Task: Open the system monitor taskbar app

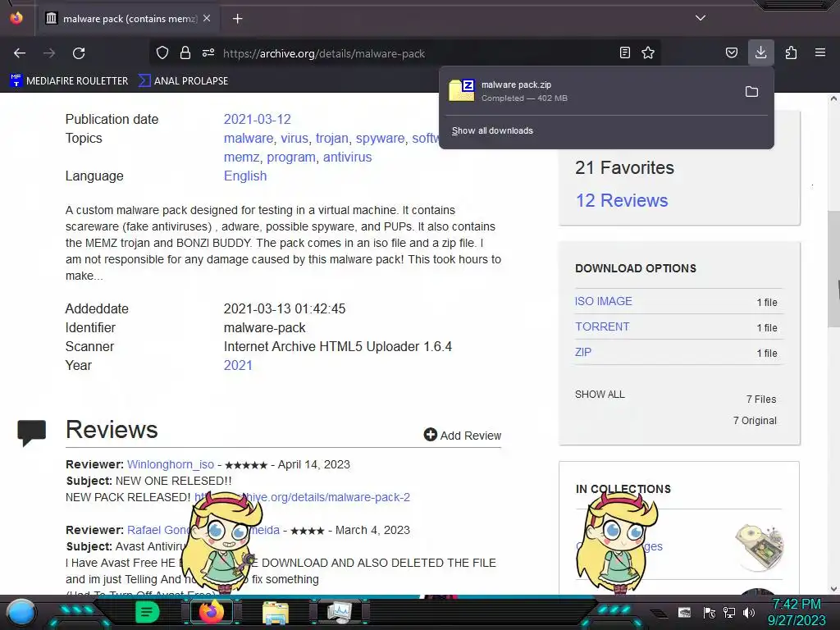Action: [x=340, y=612]
